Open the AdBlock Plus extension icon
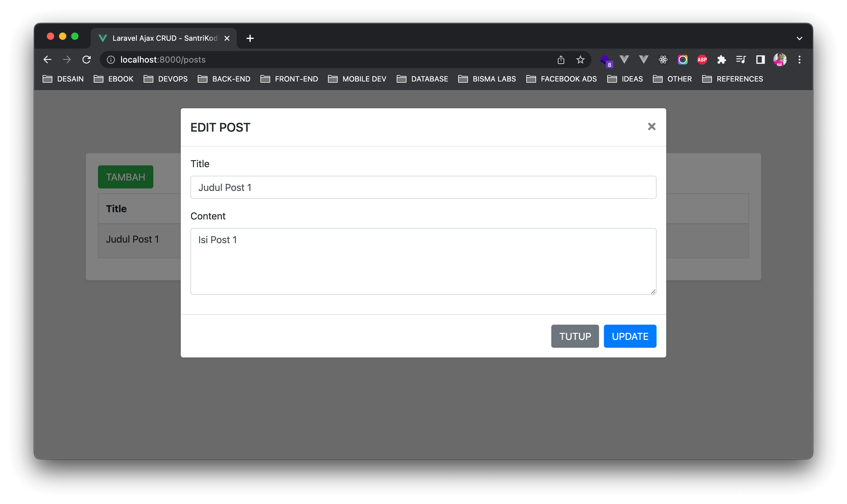The width and height of the screenshot is (847, 504). pyautogui.click(x=702, y=60)
